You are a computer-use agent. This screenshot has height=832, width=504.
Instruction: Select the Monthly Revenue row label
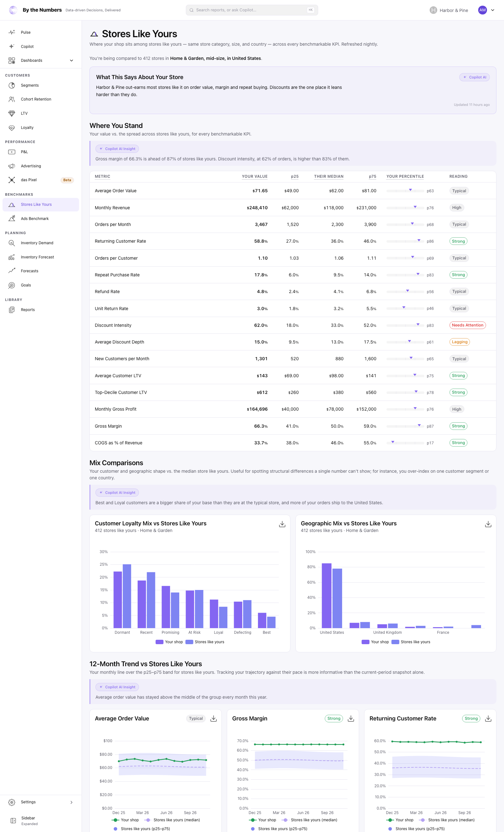click(112, 208)
